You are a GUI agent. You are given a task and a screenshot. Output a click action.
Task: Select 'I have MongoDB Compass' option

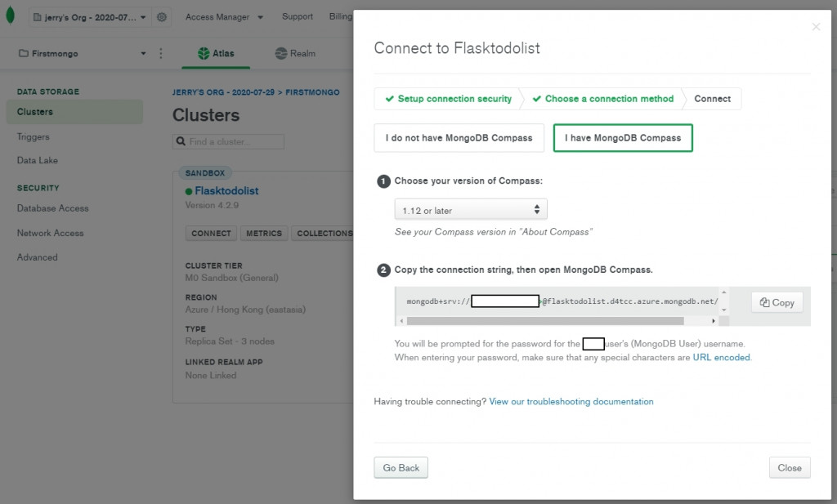pos(623,138)
